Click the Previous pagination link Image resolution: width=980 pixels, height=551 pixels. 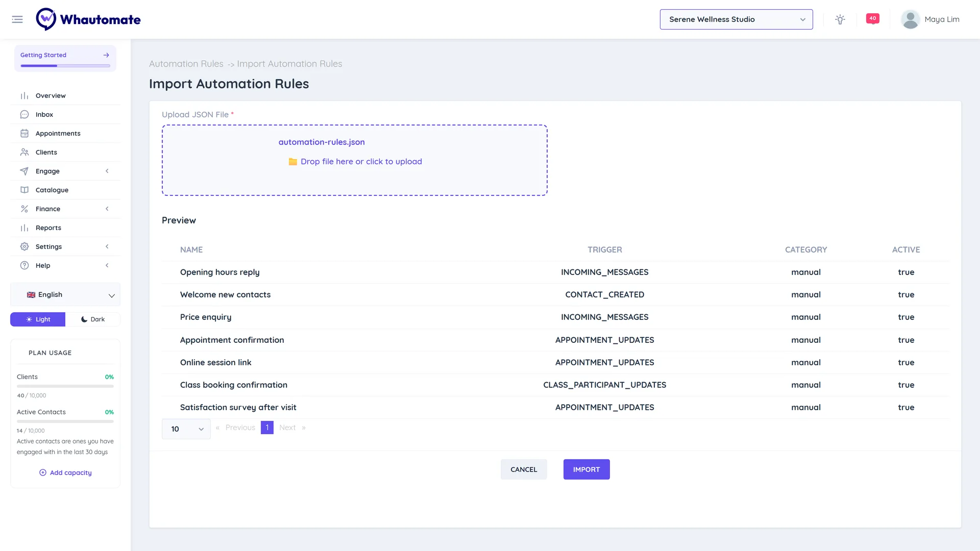pyautogui.click(x=240, y=428)
